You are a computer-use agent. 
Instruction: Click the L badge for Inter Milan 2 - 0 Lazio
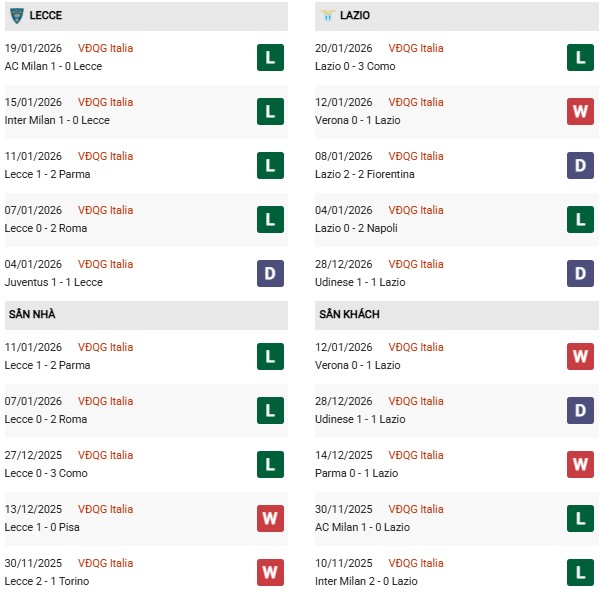[x=581, y=572]
